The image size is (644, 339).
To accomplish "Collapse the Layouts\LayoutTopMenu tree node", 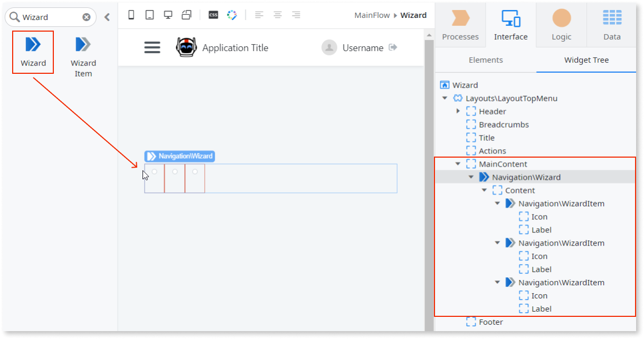I will coord(444,98).
